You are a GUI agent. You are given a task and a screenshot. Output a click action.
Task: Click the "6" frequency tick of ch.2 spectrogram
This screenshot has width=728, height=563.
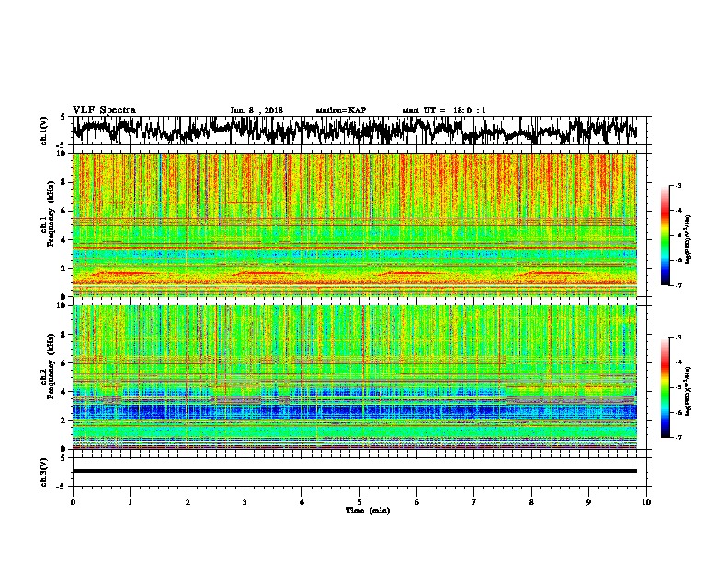[x=63, y=363]
